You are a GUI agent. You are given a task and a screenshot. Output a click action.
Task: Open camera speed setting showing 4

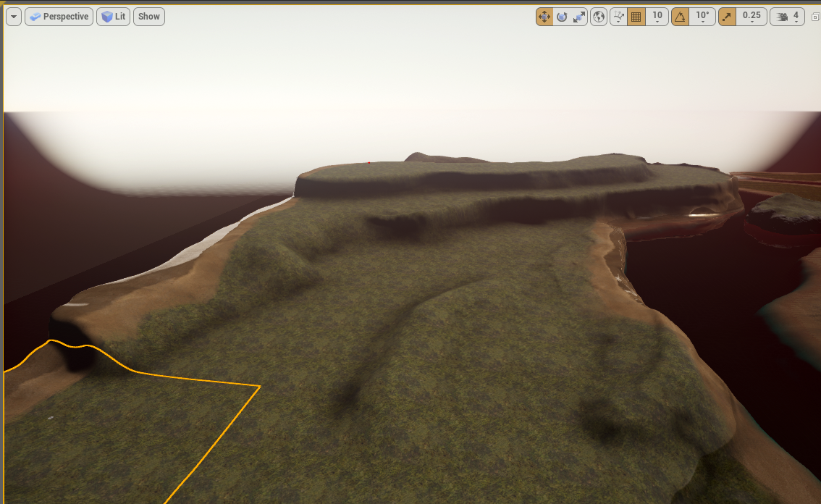pyautogui.click(x=788, y=17)
